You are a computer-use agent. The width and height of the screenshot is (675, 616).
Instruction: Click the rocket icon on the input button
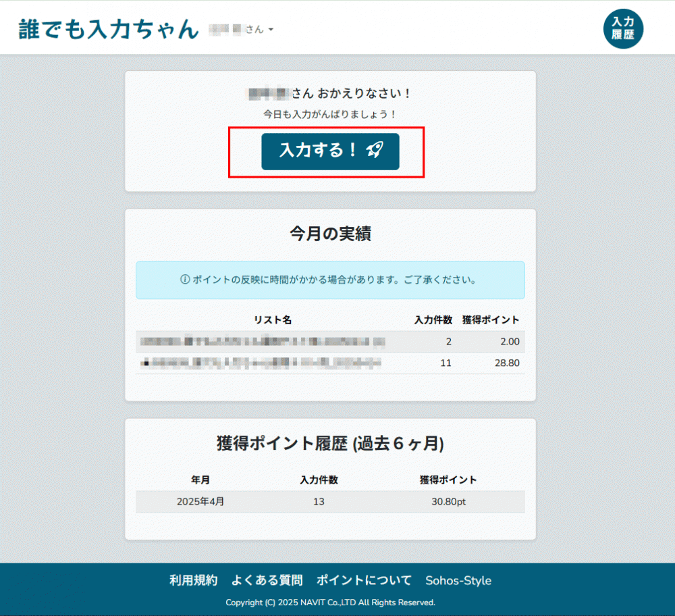coord(375,151)
